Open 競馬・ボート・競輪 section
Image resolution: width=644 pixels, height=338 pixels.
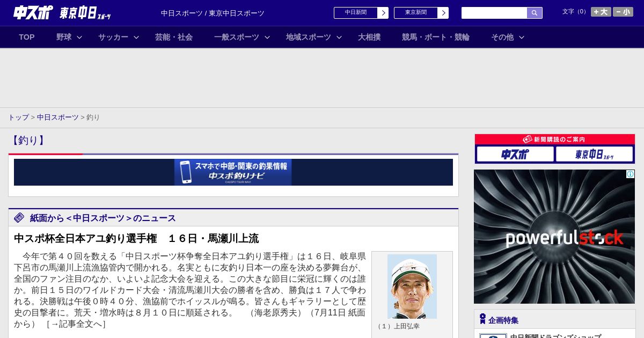[436, 37]
